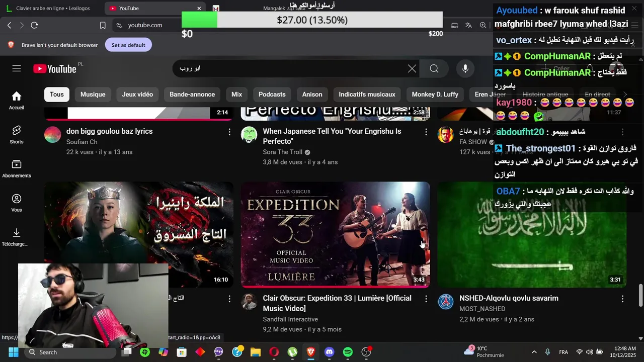644x362 pixels.
Task: Select the Musique filter chip
Action: [x=93, y=95]
